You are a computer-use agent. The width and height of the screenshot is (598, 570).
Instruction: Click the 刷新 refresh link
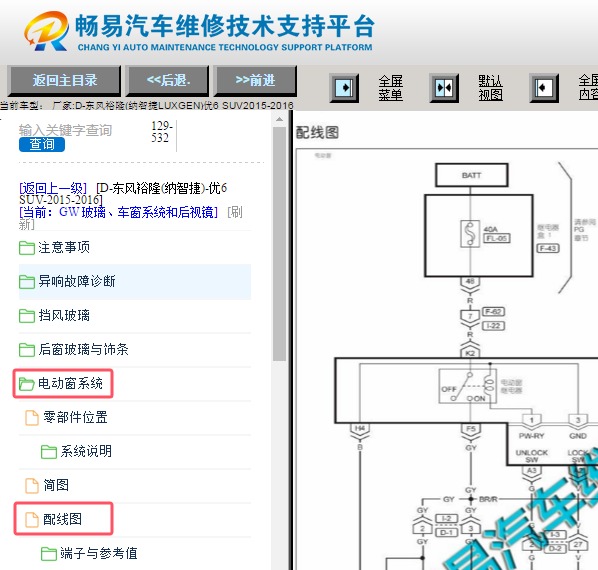(131, 218)
